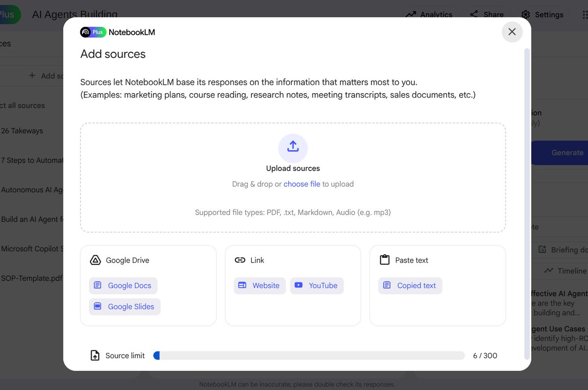The width and height of the screenshot is (588, 390).
Task: Select the SOP-Template.pdf source
Action: (x=31, y=278)
